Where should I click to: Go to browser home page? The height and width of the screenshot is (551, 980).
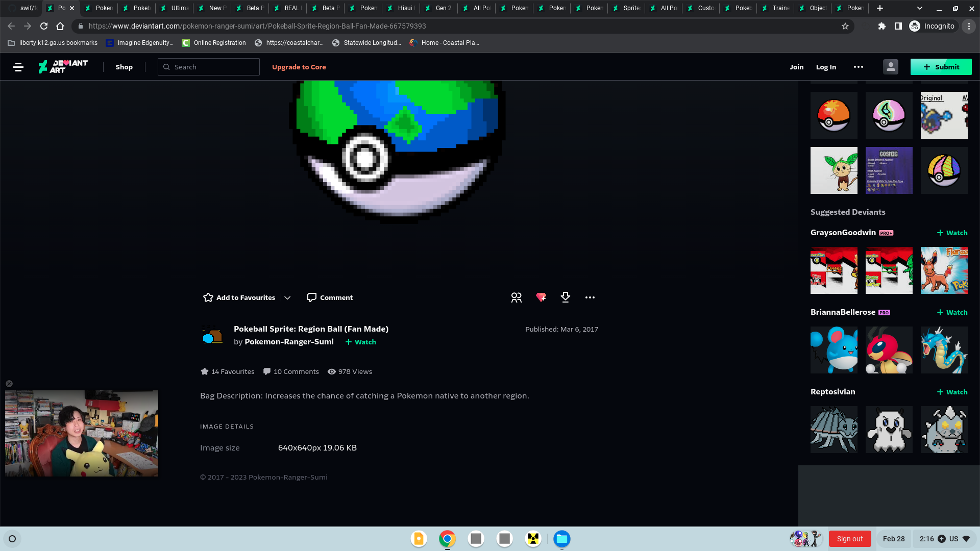point(60,26)
